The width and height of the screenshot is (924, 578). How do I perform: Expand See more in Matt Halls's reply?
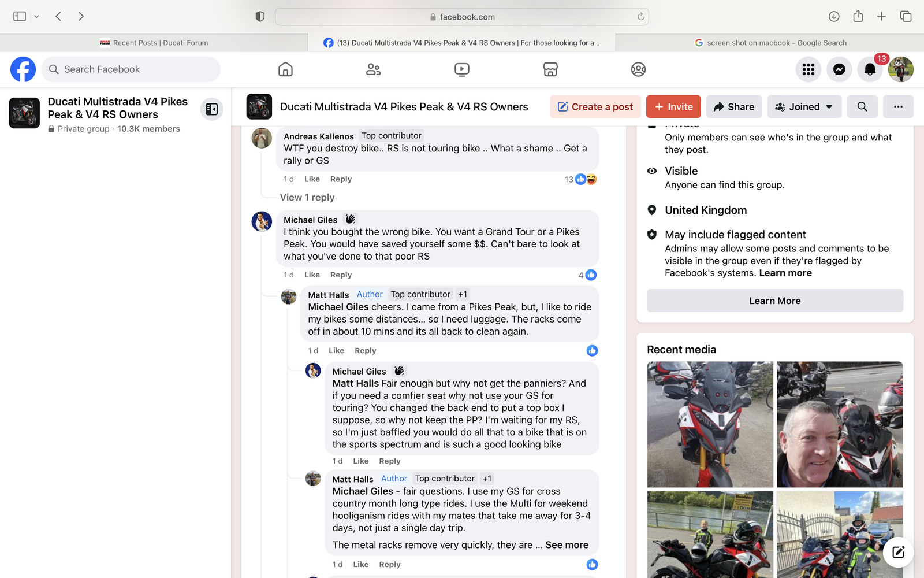coord(567,545)
